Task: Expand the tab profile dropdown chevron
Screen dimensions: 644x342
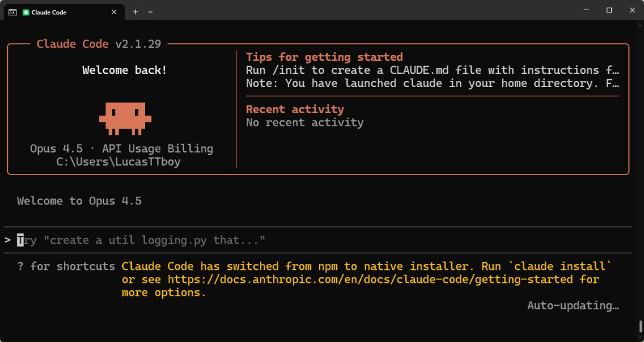Action: pyautogui.click(x=150, y=11)
